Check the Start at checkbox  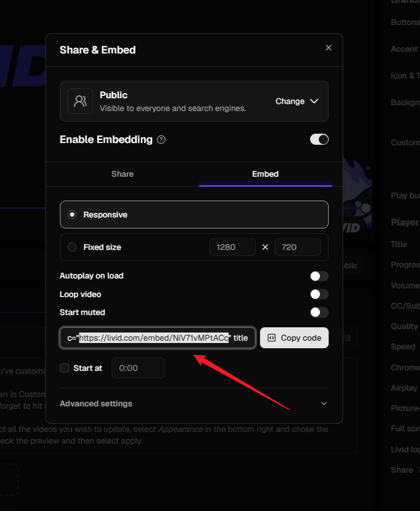pos(65,368)
